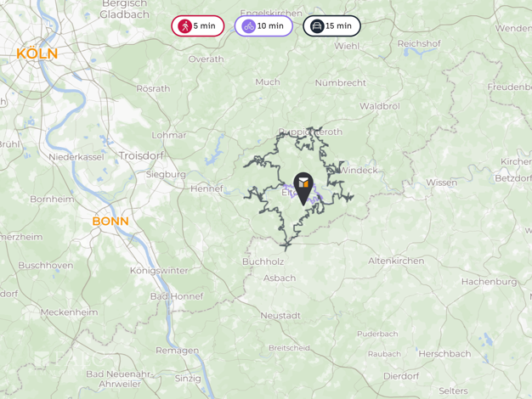The image size is (532, 399).
Task: Click the Nümbrecht town label
Action: pos(341,82)
